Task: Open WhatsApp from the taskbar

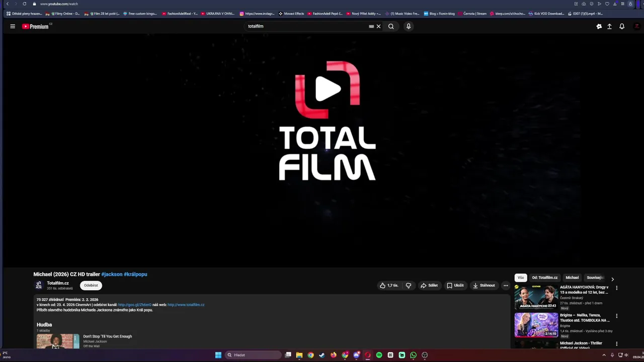Action: point(413,355)
